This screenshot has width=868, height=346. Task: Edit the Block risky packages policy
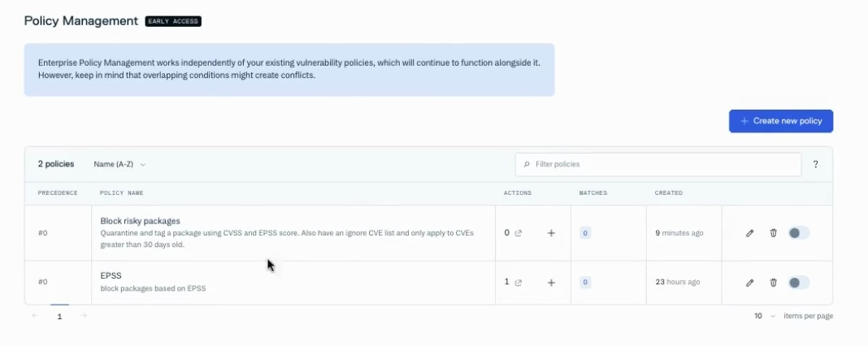pos(749,233)
